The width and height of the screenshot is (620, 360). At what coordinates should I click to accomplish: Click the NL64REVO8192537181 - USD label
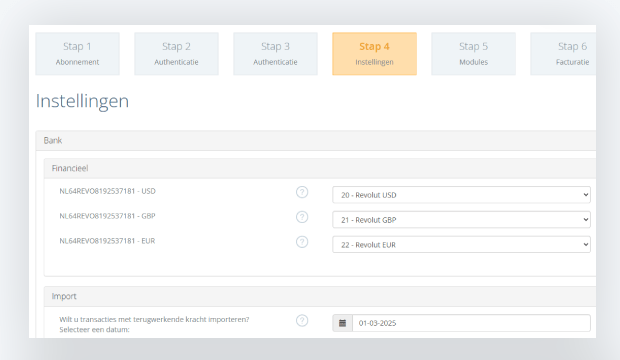[x=108, y=191]
